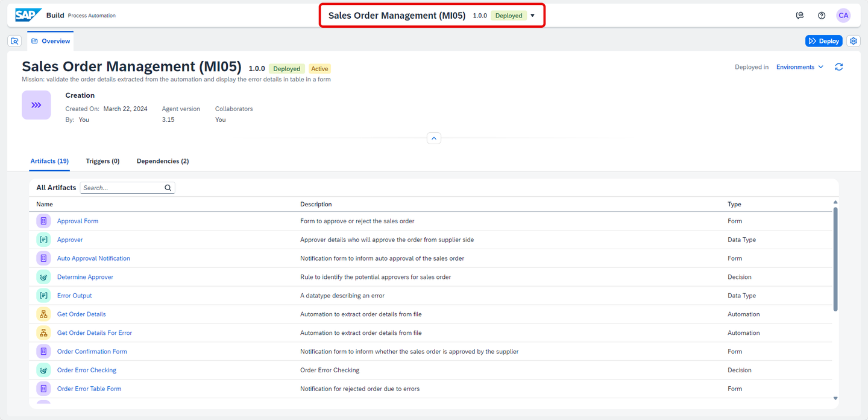The image size is (868, 420).
Task: Click the Order Error Table Form icon
Action: coord(43,389)
